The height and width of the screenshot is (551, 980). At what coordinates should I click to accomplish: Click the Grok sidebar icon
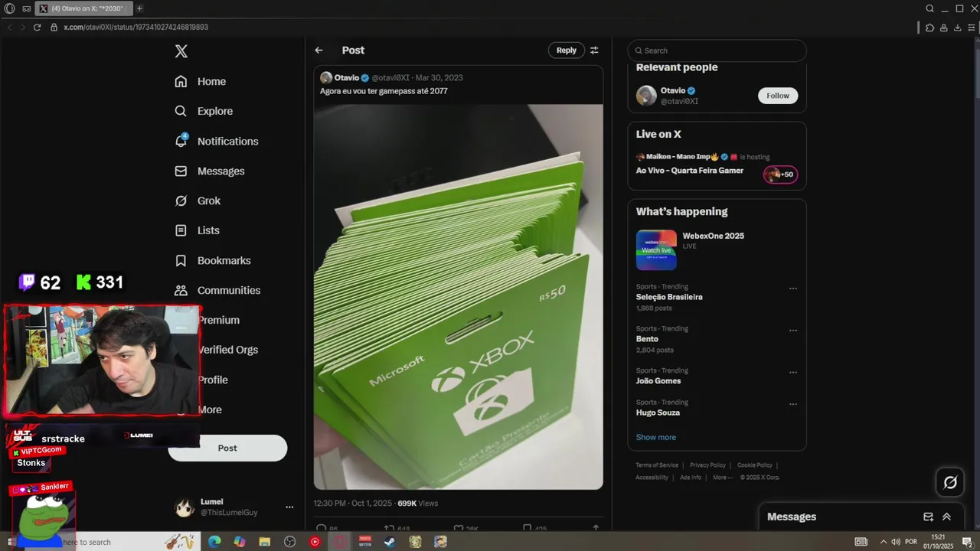pyautogui.click(x=181, y=201)
